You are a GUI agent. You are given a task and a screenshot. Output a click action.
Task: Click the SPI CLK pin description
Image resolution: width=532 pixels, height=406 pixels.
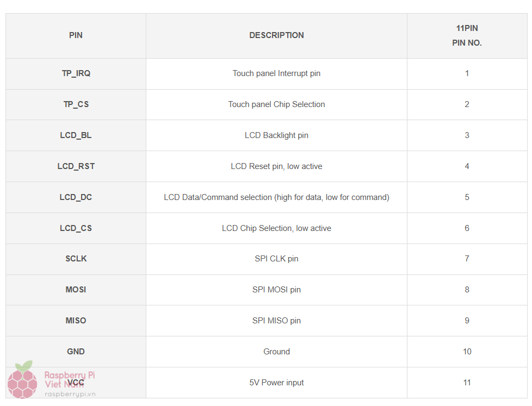276,259
